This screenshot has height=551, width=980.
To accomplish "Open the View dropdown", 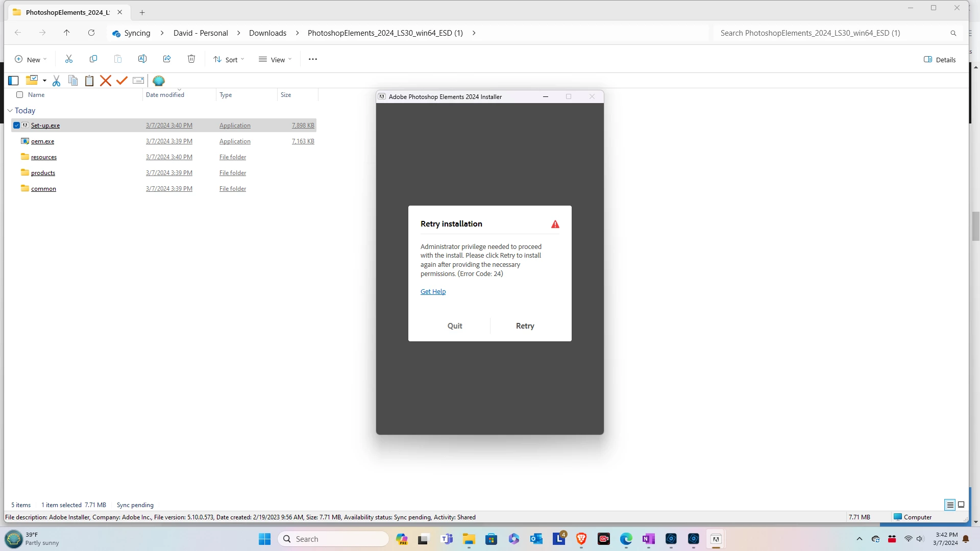I will tap(275, 60).
